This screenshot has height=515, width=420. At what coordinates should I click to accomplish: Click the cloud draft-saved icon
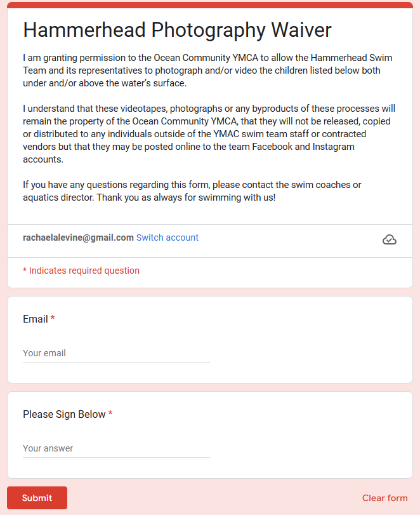point(390,239)
